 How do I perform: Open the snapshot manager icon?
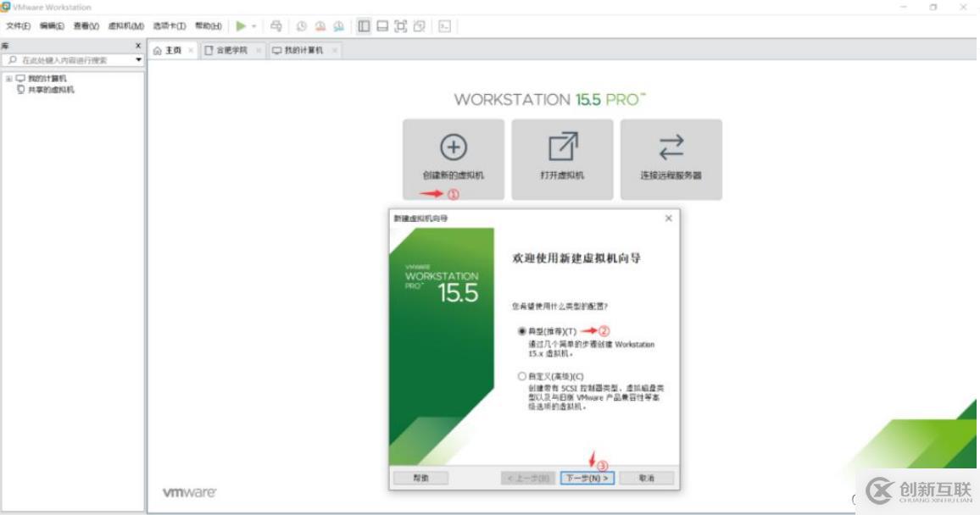pos(339,26)
